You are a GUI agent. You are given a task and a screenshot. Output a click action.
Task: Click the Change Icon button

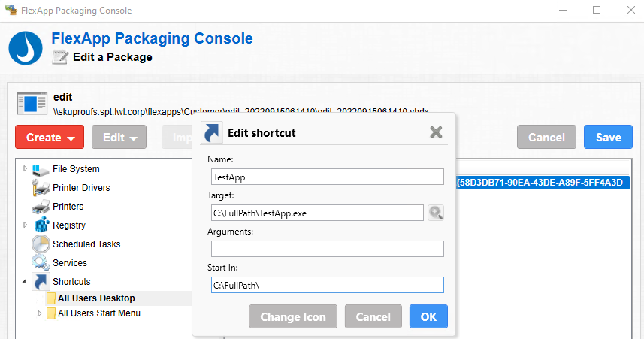[x=293, y=316]
